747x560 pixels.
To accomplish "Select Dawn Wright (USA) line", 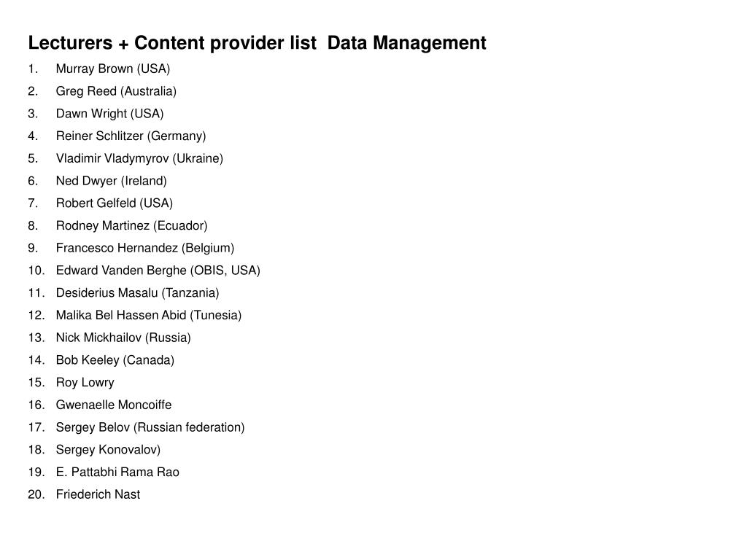I will pos(109,113).
